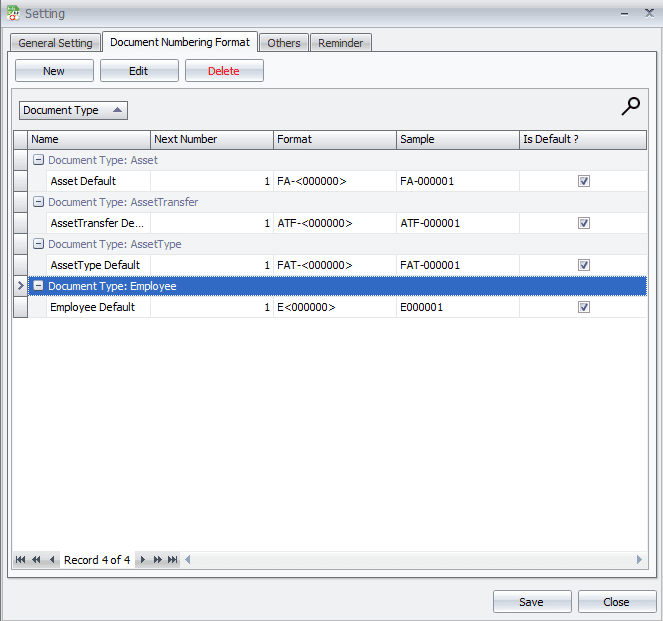Screen dimensions: 663x621
Task: Go to last record navigation arrow
Action: (x=172, y=560)
